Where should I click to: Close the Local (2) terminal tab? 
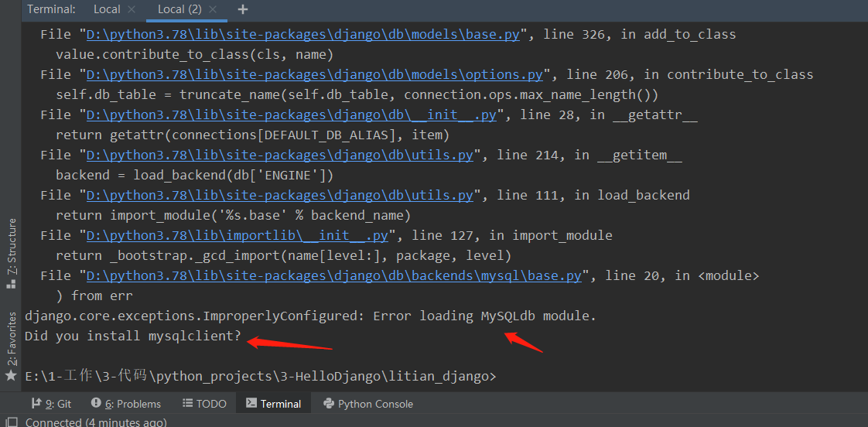(x=213, y=9)
